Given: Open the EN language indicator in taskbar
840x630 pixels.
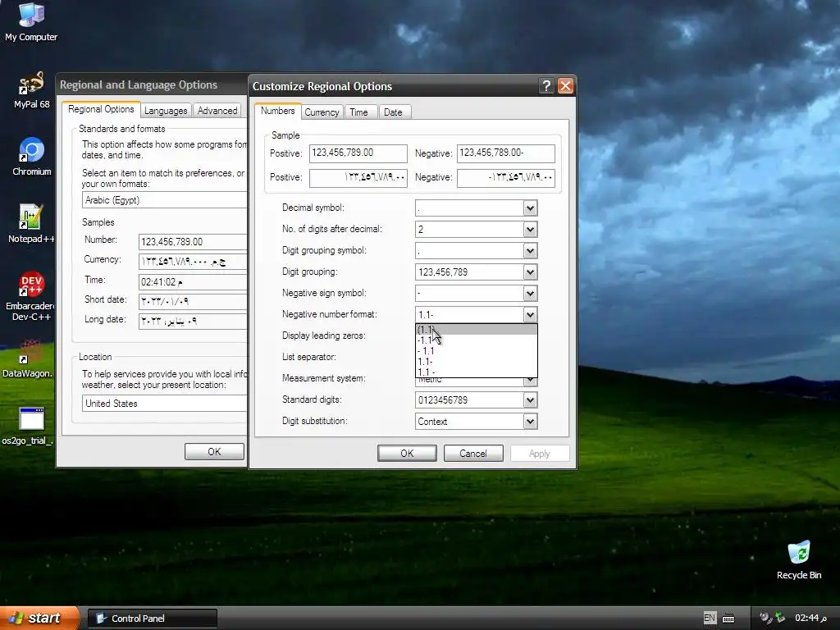Looking at the screenshot, I should (x=710, y=618).
